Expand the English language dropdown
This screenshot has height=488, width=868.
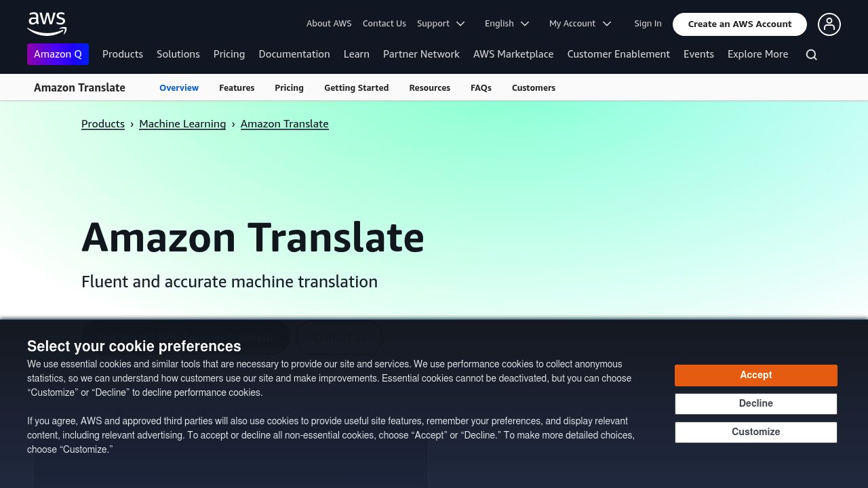coord(507,24)
